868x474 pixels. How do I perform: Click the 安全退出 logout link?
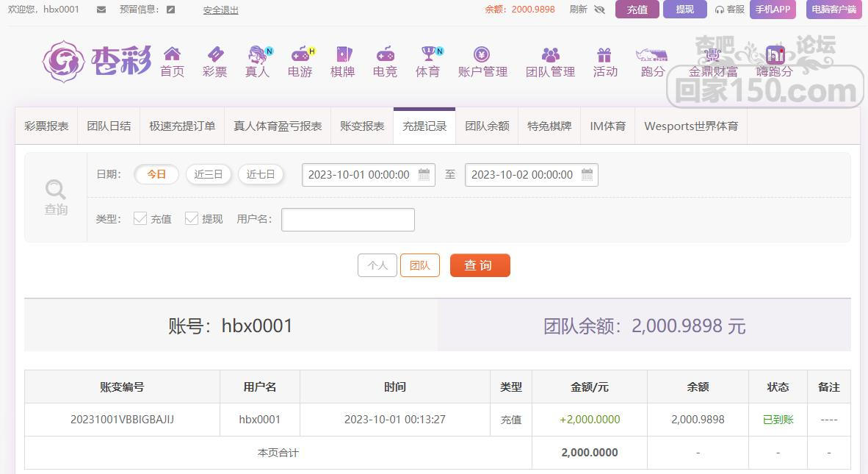coord(220,10)
